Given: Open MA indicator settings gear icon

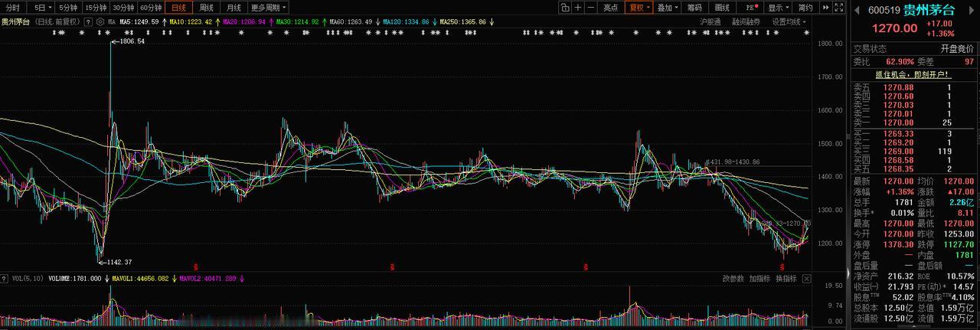Looking at the screenshot, I should coord(102,22).
